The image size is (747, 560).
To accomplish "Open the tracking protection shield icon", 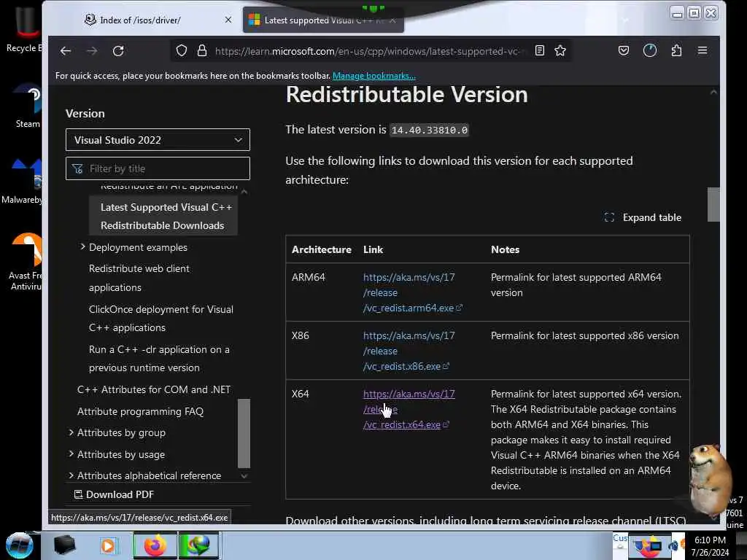I will [182, 50].
